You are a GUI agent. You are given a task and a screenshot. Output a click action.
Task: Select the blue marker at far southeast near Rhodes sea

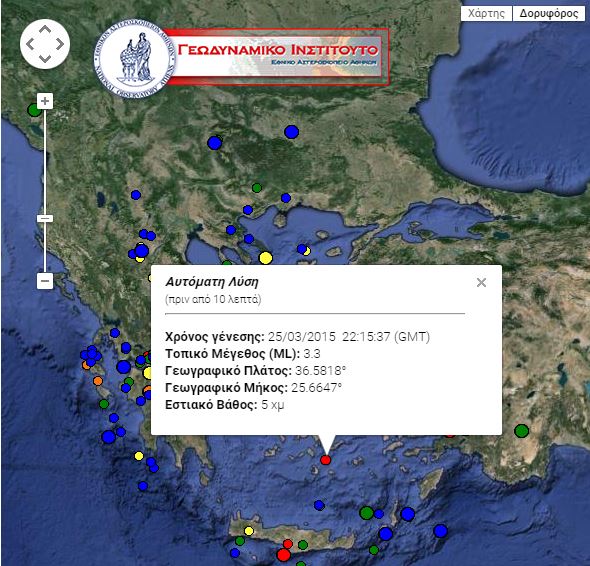tap(440, 531)
